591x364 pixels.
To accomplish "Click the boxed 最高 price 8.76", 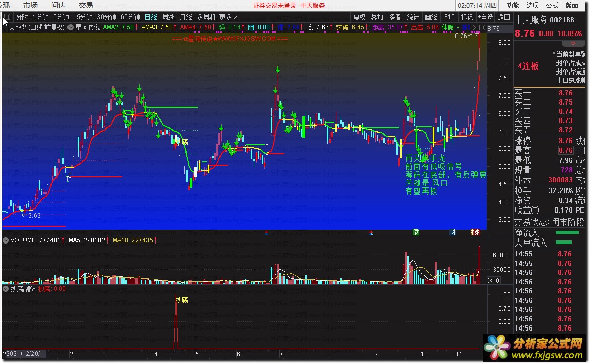I will click(566, 150).
